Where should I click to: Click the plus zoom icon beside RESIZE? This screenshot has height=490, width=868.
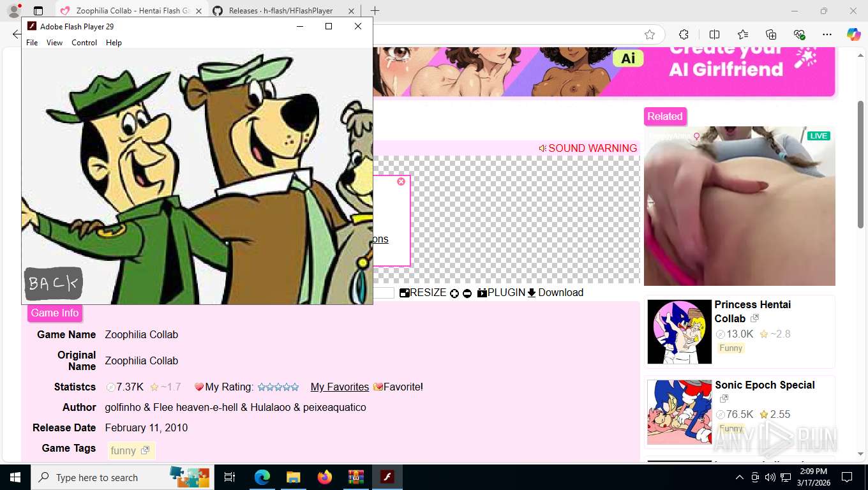point(454,293)
